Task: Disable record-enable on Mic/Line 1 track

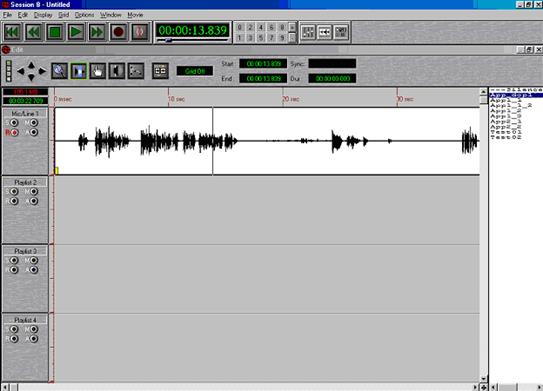Action: click(x=14, y=133)
